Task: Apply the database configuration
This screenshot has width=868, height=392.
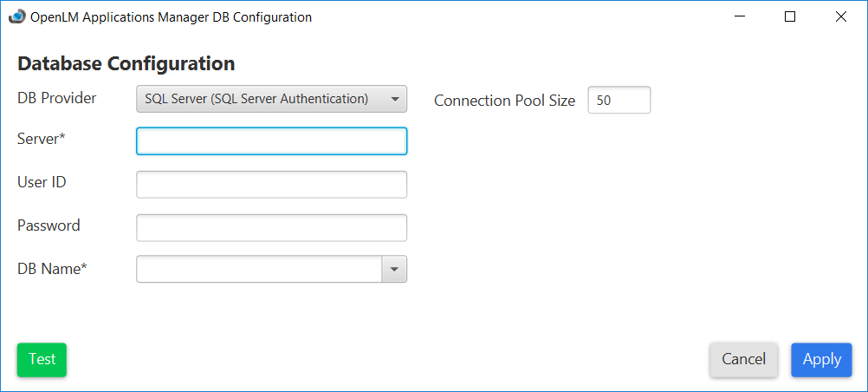Action: tap(821, 359)
